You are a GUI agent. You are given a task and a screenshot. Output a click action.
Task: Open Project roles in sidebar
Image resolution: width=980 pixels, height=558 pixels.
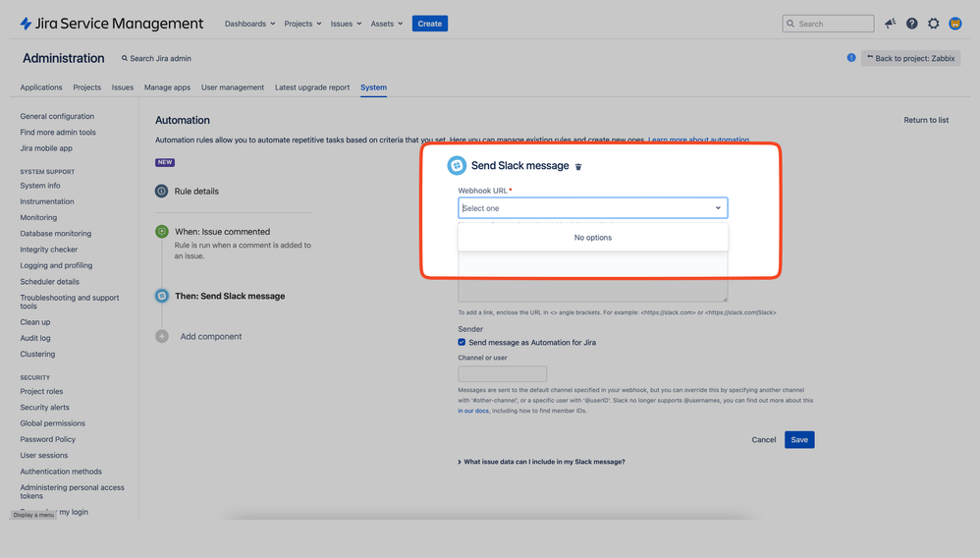click(x=41, y=392)
